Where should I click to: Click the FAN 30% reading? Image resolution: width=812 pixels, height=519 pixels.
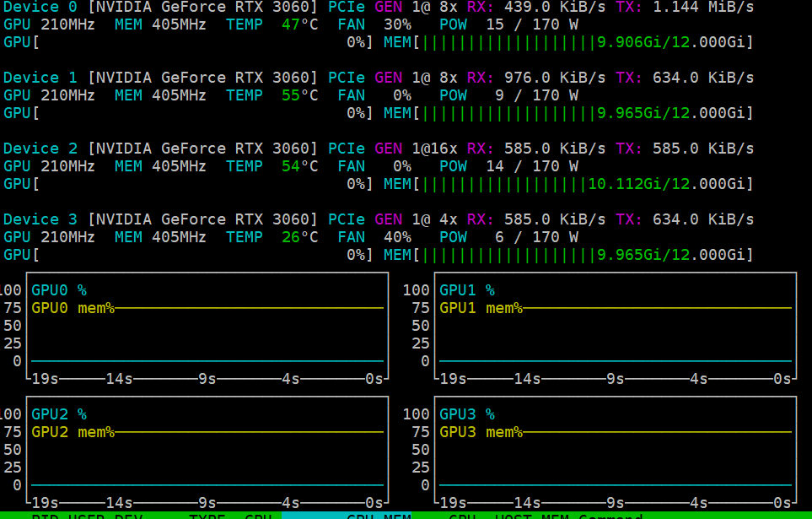374,24
